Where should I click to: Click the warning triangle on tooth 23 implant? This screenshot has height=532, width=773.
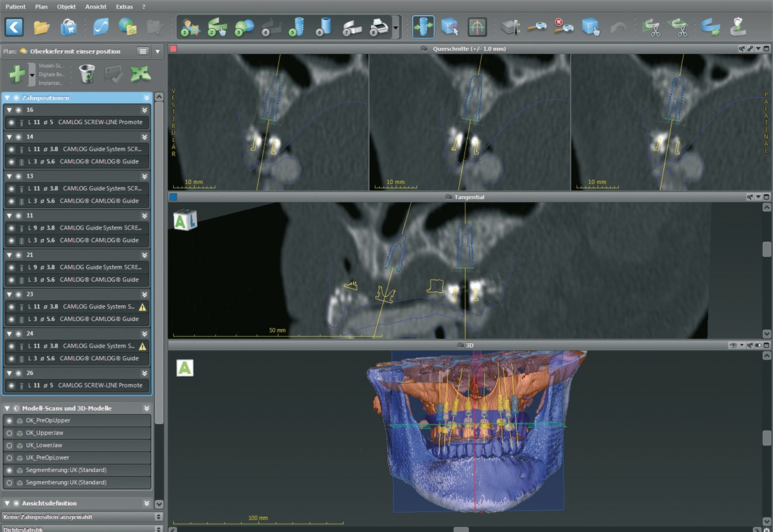pos(142,307)
